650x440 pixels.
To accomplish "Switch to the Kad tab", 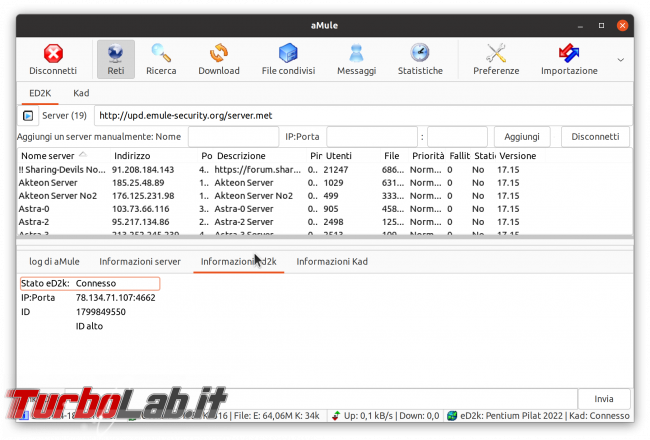I will 81,93.
